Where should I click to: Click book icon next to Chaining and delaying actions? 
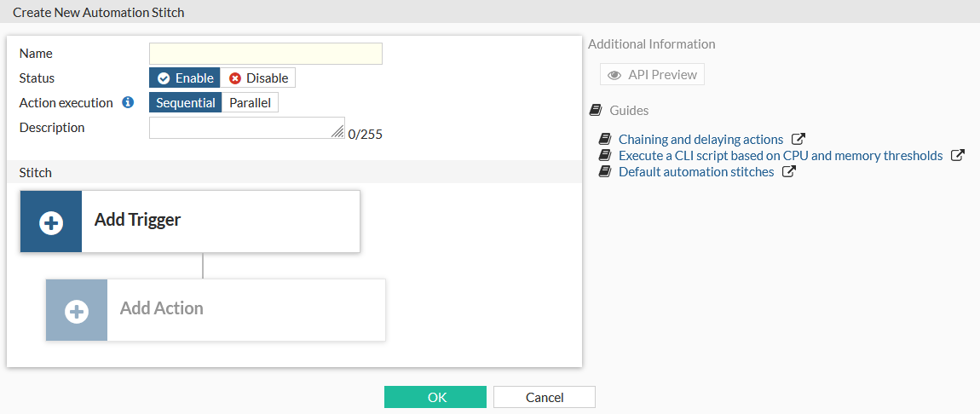(605, 139)
